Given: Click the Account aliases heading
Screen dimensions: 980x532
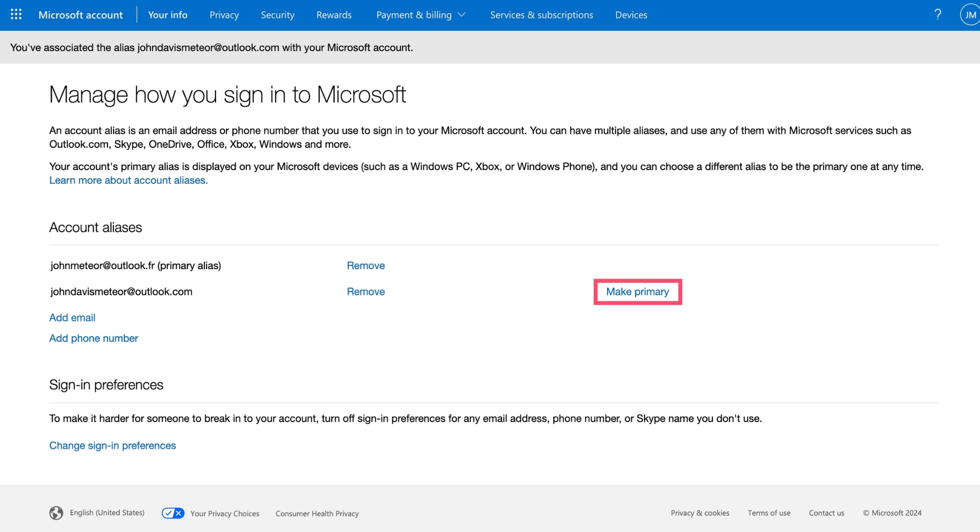Looking at the screenshot, I should [x=95, y=227].
